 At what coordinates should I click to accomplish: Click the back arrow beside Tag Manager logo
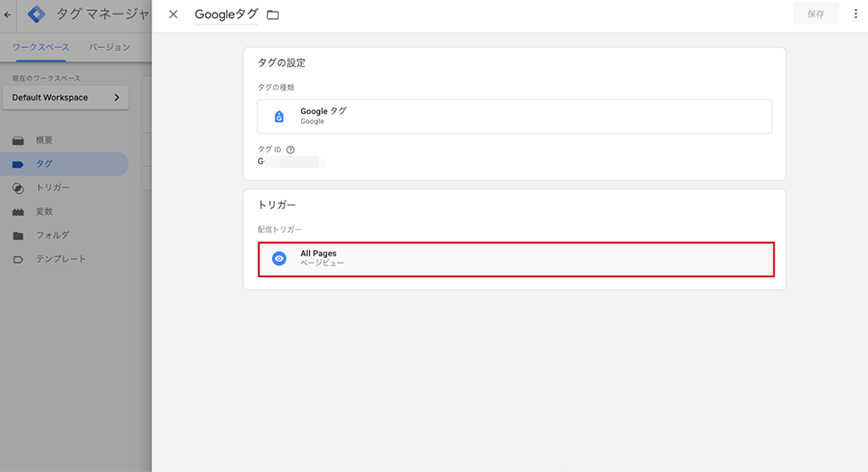pyautogui.click(x=8, y=14)
